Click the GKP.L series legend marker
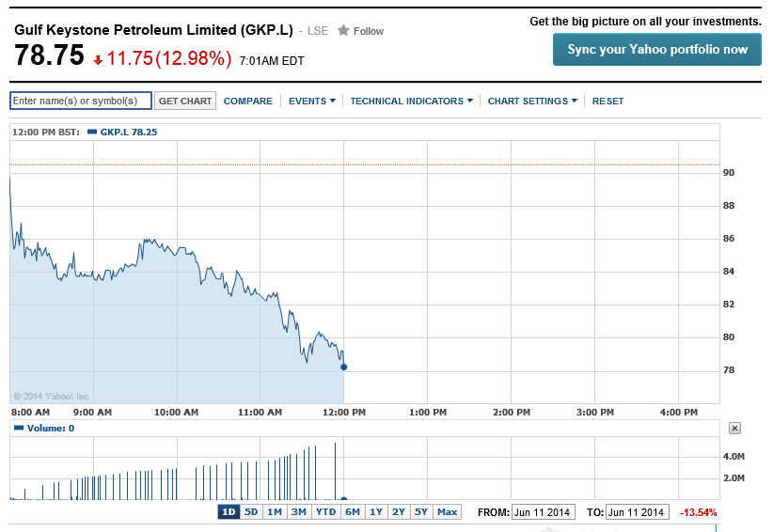 click(x=92, y=133)
